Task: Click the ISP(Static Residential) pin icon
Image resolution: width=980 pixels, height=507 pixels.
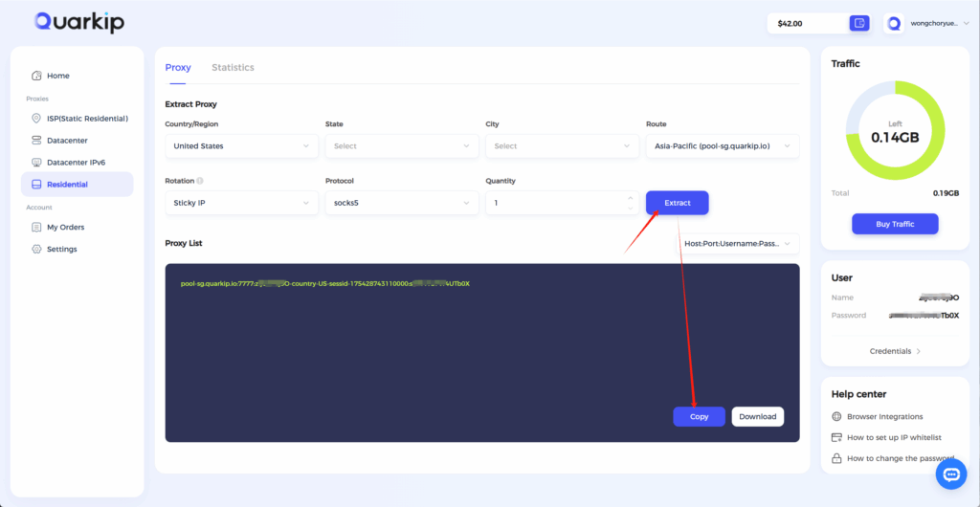Action: click(x=36, y=119)
